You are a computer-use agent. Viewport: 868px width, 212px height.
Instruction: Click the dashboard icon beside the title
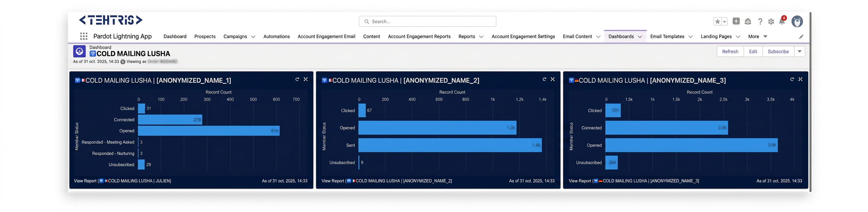pos(79,51)
